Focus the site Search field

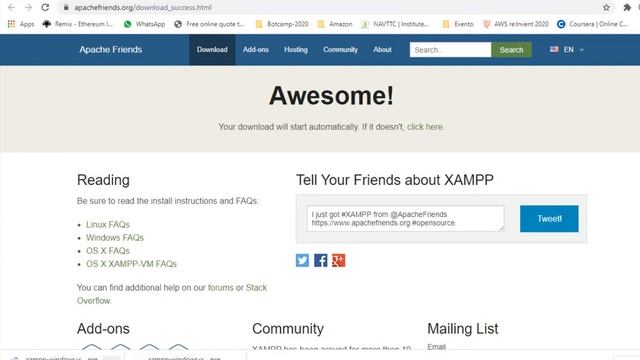[x=450, y=50]
